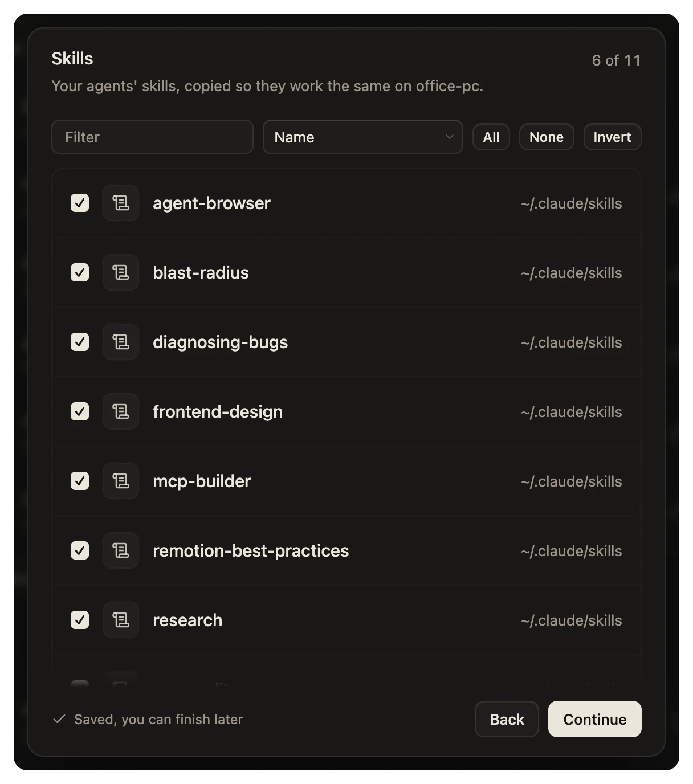Click the blast-radius skill scroll icon
Screen dimensions: 693x784
pyautogui.click(x=121, y=272)
